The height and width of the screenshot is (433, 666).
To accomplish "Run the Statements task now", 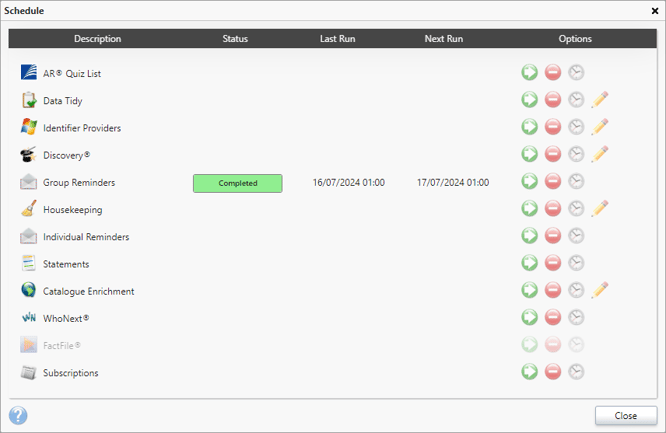I will click(529, 263).
